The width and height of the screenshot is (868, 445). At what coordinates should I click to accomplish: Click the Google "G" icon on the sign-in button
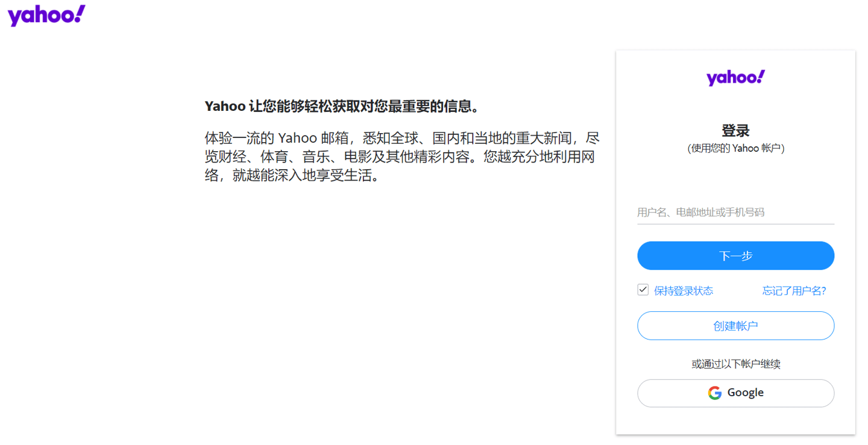pyautogui.click(x=715, y=393)
